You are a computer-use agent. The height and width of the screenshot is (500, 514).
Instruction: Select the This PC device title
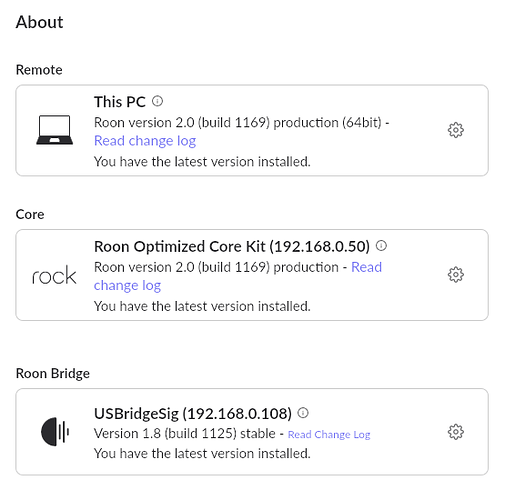[x=120, y=102]
